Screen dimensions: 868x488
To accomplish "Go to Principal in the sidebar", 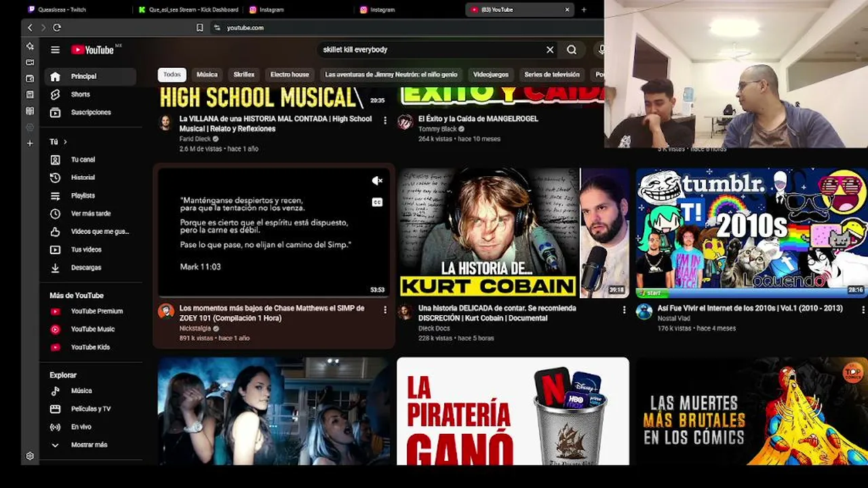I will pyautogui.click(x=90, y=77).
